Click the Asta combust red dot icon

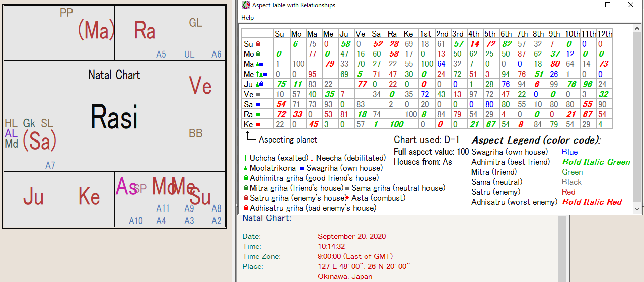tap(347, 198)
